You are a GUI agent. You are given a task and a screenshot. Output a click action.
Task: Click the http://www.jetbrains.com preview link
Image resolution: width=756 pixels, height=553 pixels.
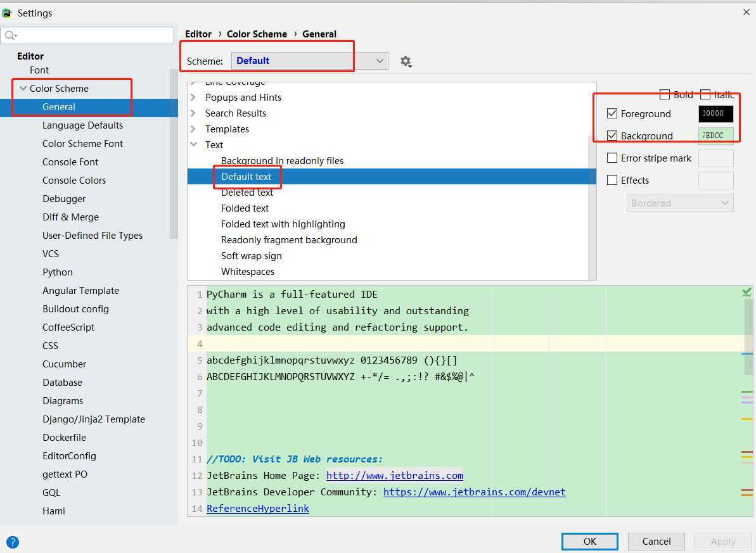[x=394, y=475]
